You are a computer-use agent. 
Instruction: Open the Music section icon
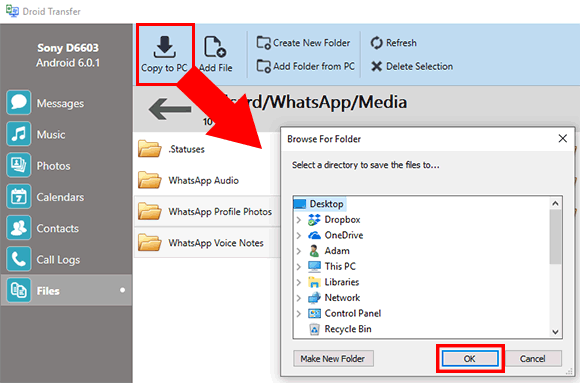18,134
